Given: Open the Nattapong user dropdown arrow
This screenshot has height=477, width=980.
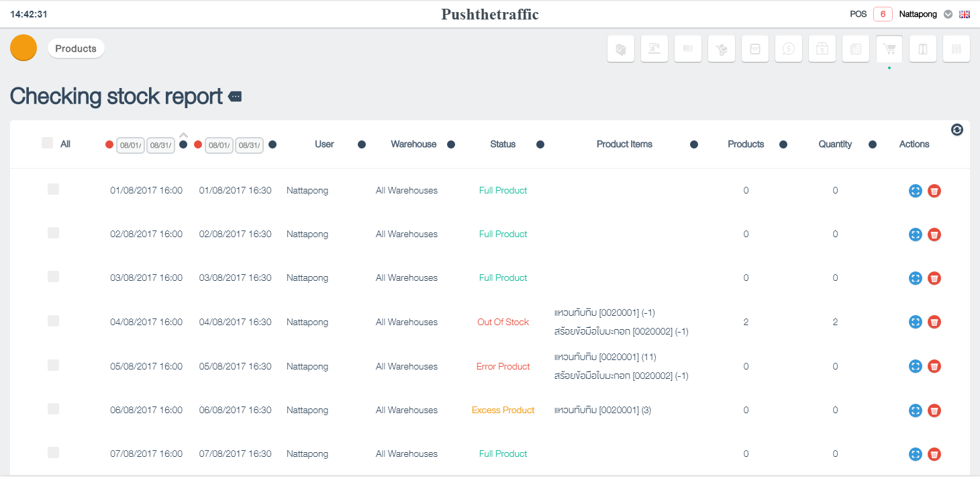Looking at the screenshot, I should pos(948,14).
